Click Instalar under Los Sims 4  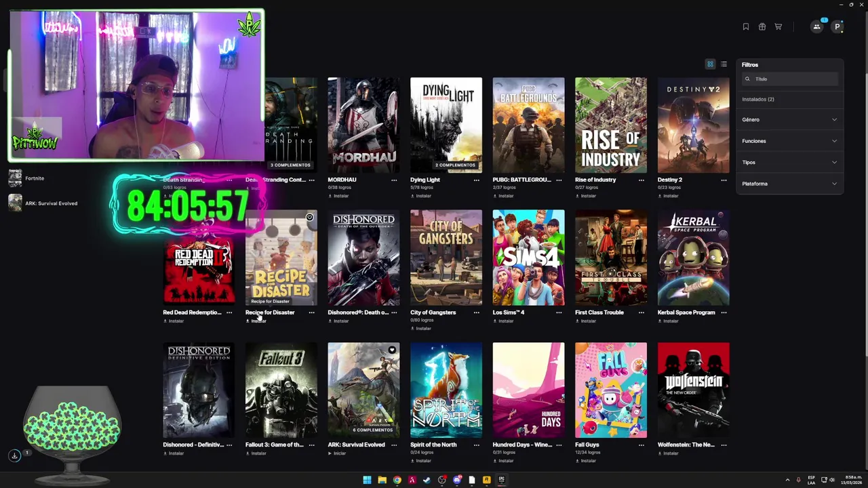pos(503,321)
